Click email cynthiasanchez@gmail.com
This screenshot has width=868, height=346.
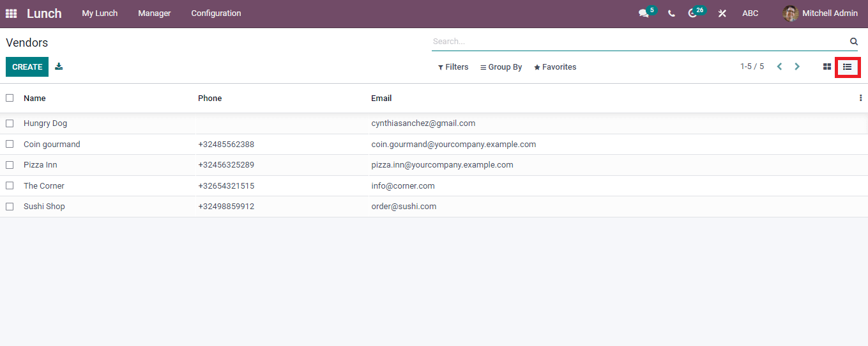[x=423, y=123]
